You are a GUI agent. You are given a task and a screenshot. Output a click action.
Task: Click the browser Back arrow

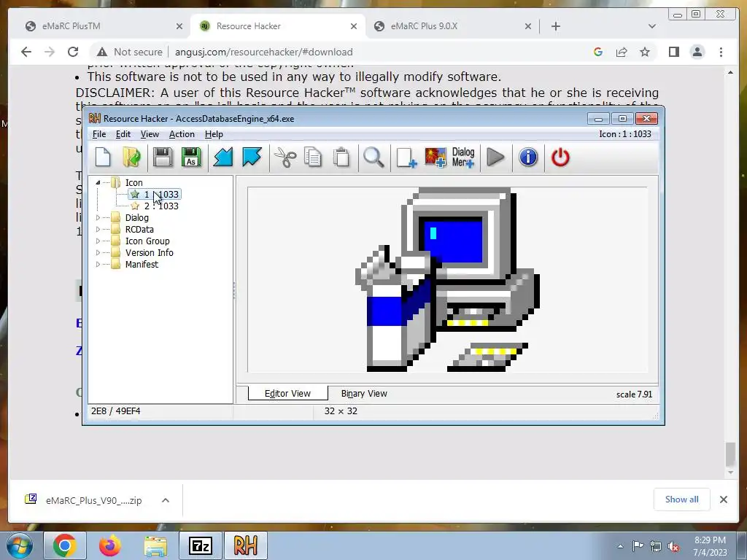point(26,52)
